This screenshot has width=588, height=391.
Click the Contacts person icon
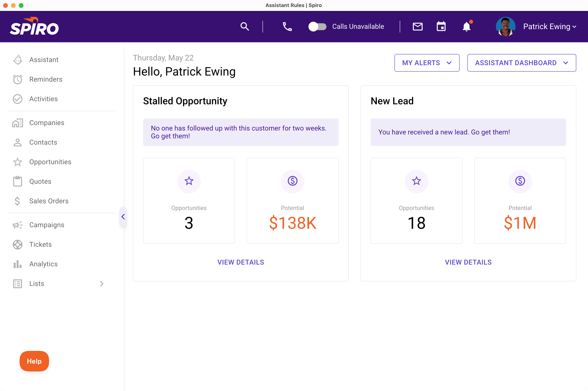click(18, 142)
